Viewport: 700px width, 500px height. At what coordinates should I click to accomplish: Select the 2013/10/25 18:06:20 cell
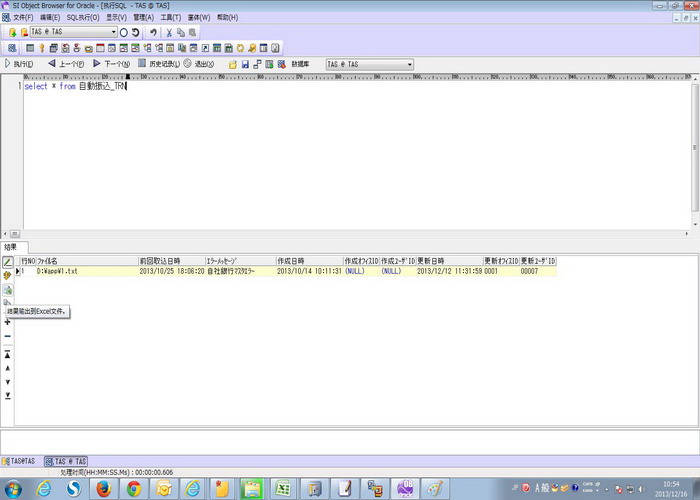(x=172, y=271)
